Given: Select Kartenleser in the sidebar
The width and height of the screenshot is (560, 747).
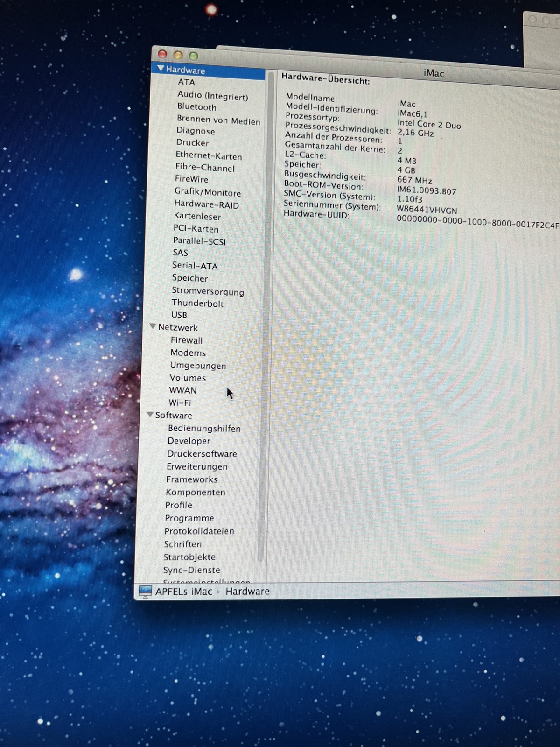Looking at the screenshot, I should 197,216.
